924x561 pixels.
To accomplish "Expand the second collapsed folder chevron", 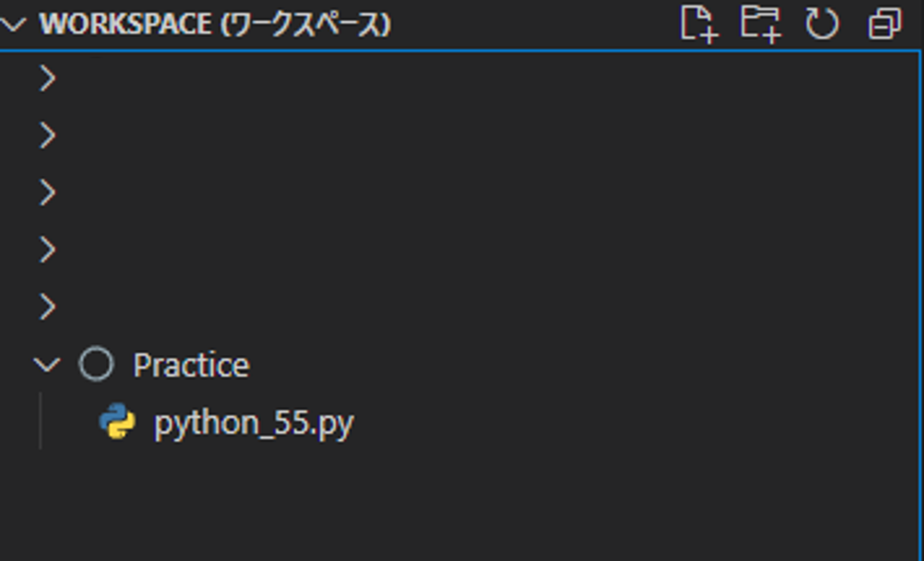I will click(47, 135).
